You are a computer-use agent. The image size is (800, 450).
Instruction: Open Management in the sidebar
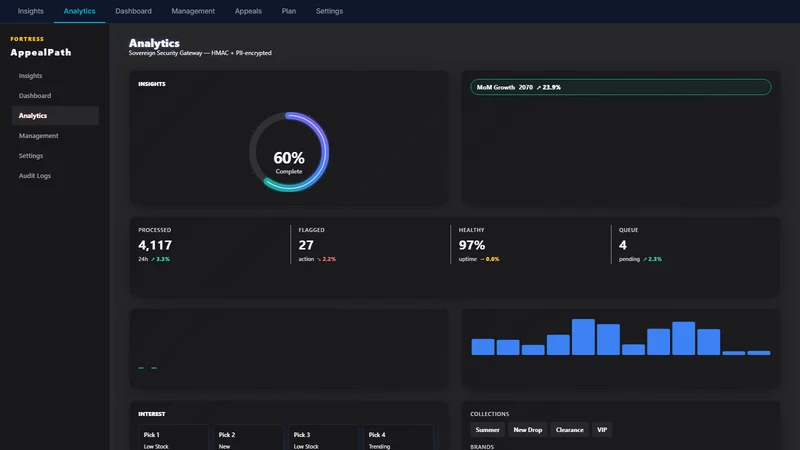pos(55,135)
